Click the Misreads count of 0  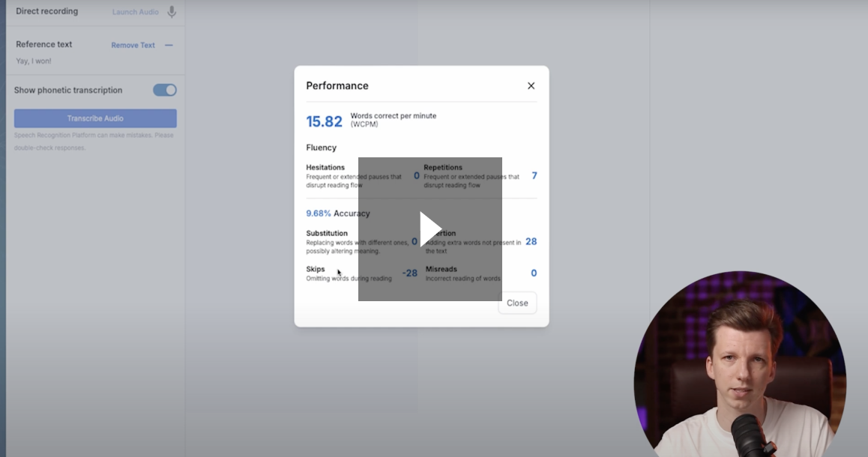533,273
